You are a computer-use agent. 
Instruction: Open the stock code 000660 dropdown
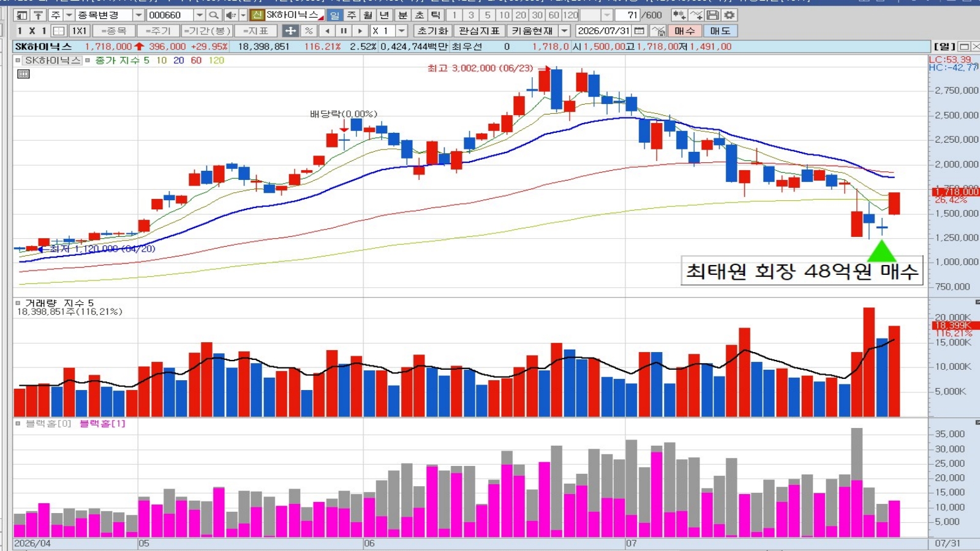(200, 15)
